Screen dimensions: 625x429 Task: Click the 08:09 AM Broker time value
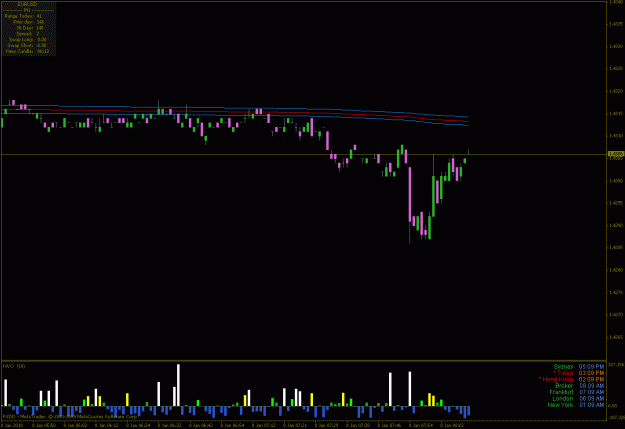(591, 386)
